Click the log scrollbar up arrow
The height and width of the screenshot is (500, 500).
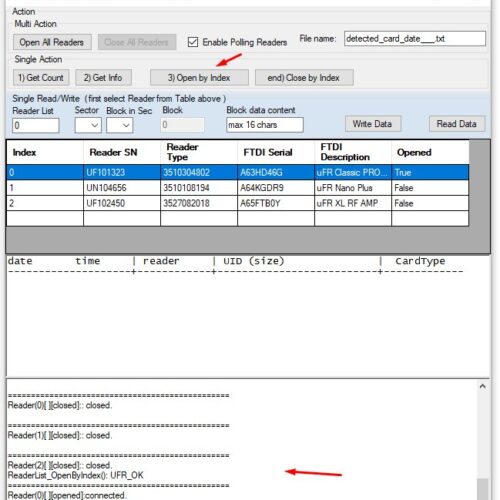tap(482, 387)
